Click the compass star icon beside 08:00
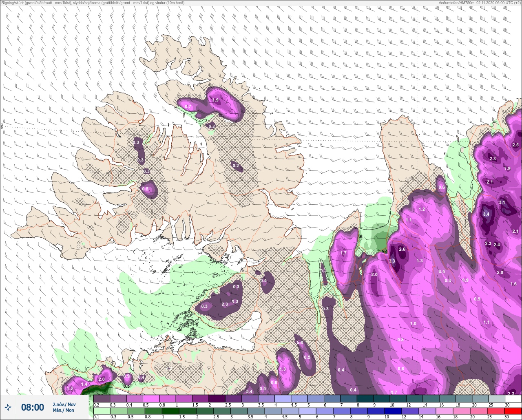Viewport: 522px width, 420px height. click(8, 407)
